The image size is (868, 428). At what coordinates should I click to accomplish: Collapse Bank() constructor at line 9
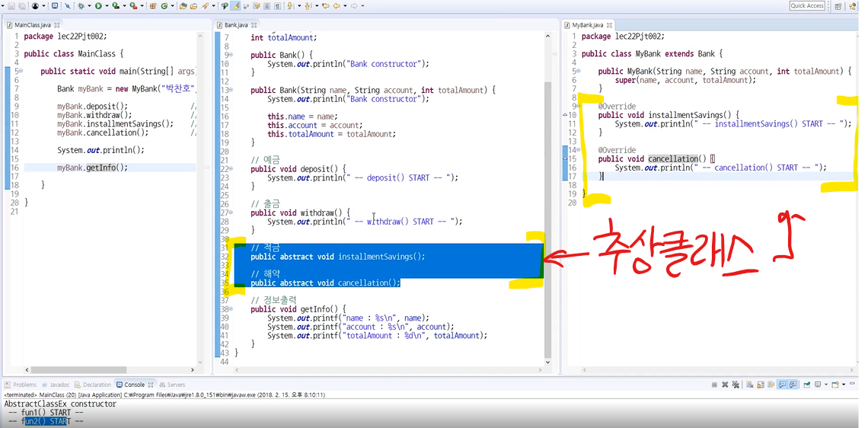(x=231, y=56)
